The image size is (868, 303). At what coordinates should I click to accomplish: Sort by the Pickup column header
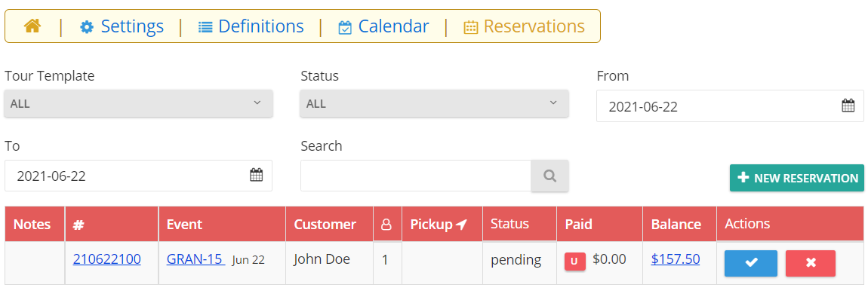(439, 224)
